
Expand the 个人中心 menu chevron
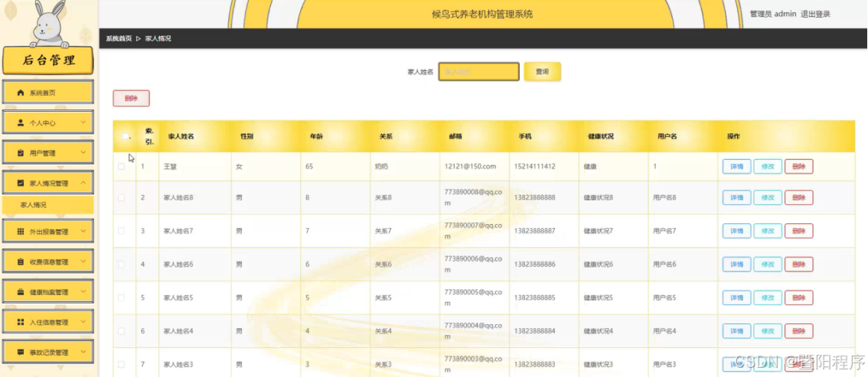pyautogui.click(x=83, y=122)
